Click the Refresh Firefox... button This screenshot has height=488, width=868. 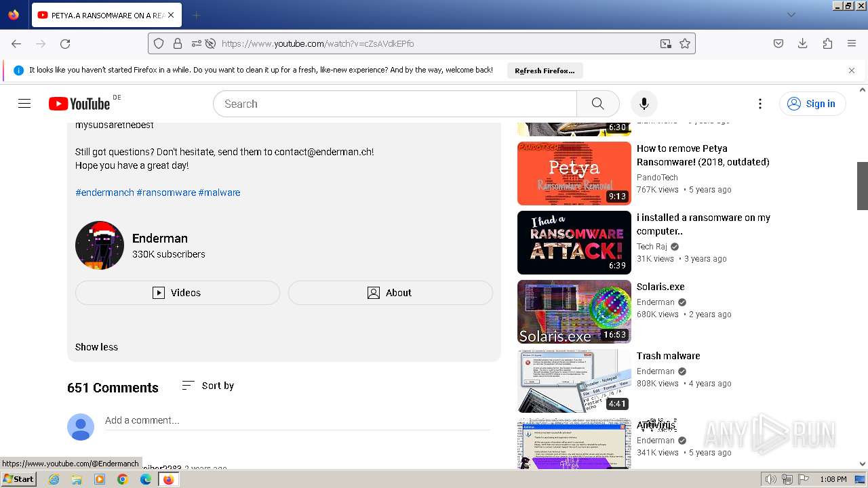tap(545, 70)
